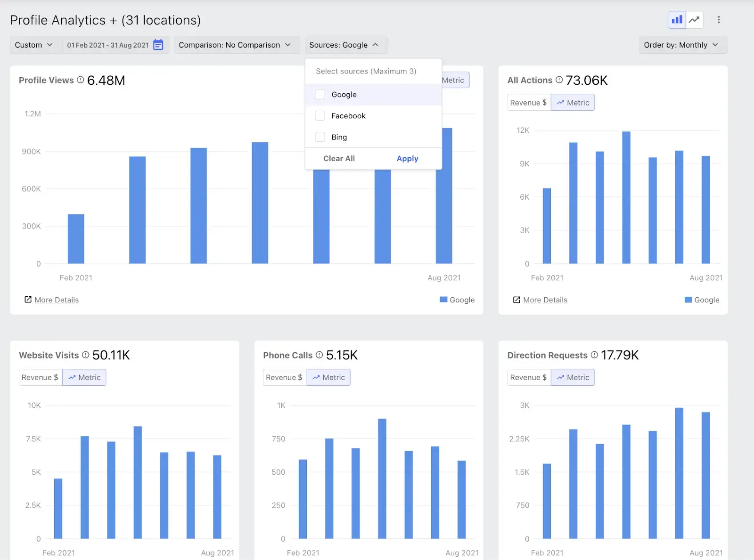The height and width of the screenshot is (560, 754).
Task: Toggle Metric view in Website Visits card
Action: coord(84,377)
